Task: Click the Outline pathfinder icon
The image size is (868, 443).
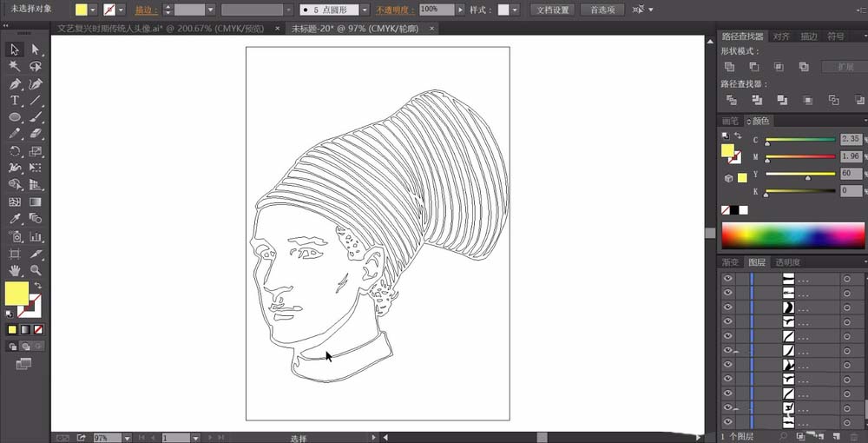Action: click(833, 100)
